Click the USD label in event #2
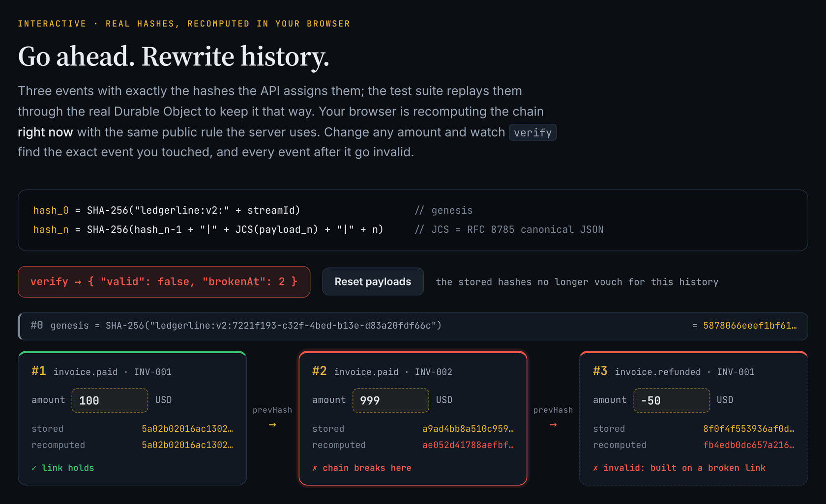Viewport: 826px width, 504px height. click(x=444, y=400)
